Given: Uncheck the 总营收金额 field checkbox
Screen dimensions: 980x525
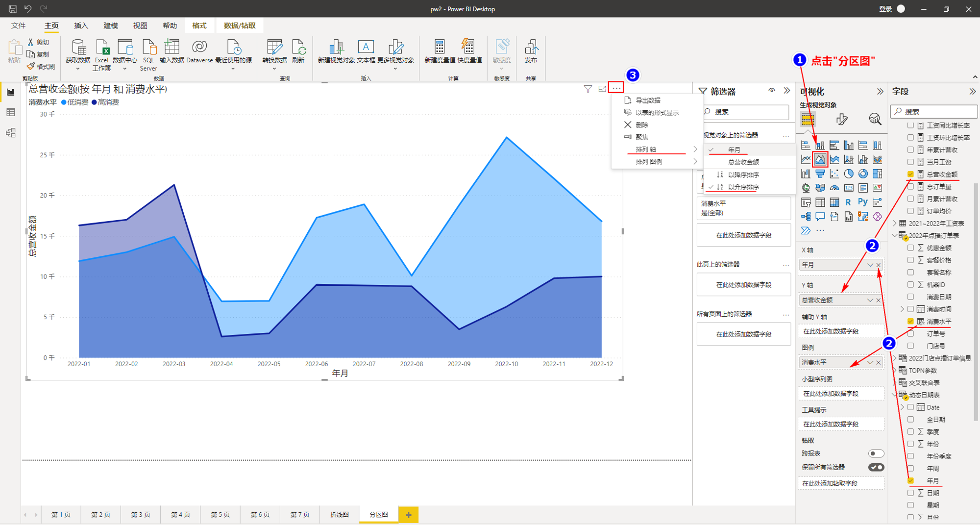Looking at the screenshot, I should [x=910, y=174].
